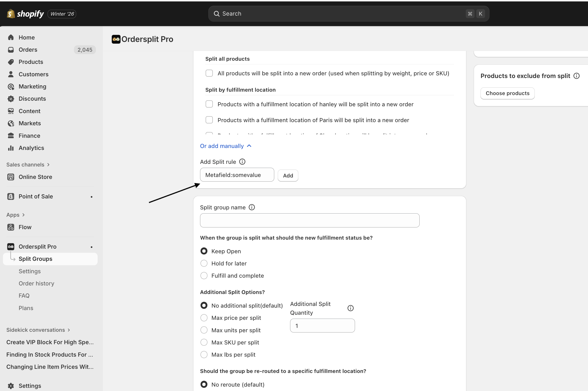The image size is (588, 391).
Task: Select the Hold for later radio option
Action: (x=204, y=263)
